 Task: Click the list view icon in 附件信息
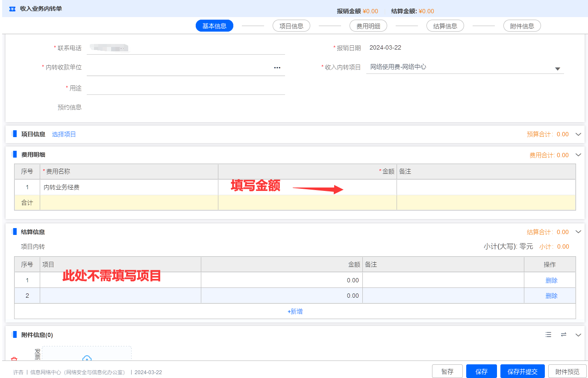(x=548, y=335)
